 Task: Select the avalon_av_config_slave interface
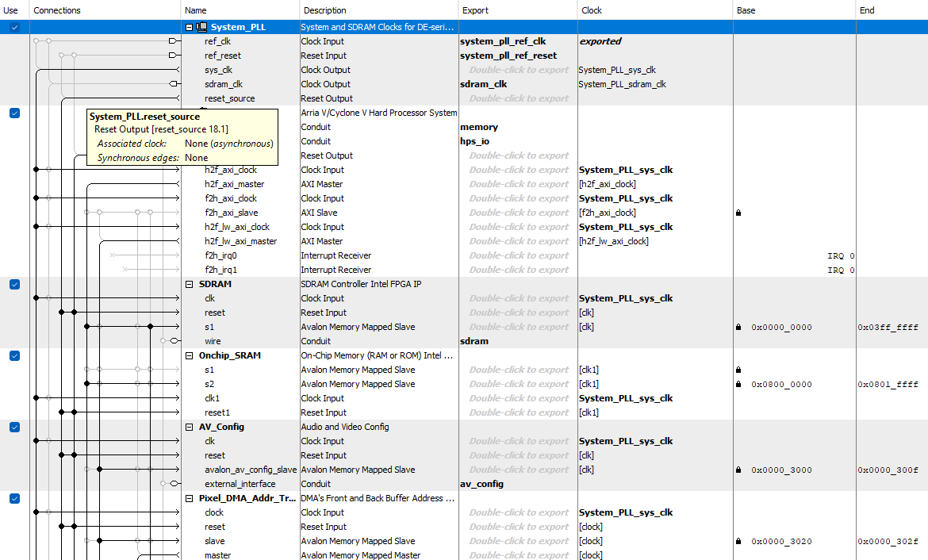(x=251, y=470)
